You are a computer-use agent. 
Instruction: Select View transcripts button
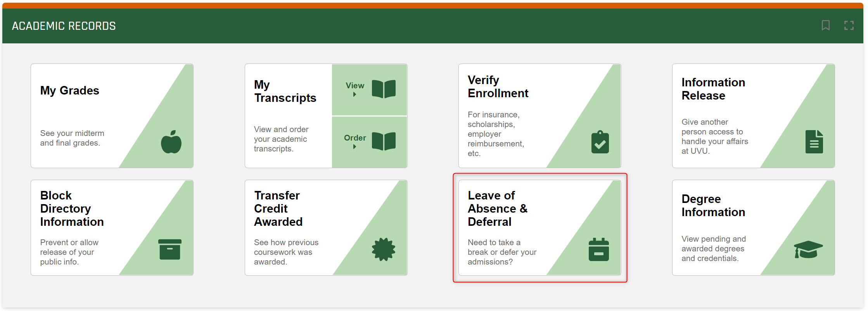370,89
